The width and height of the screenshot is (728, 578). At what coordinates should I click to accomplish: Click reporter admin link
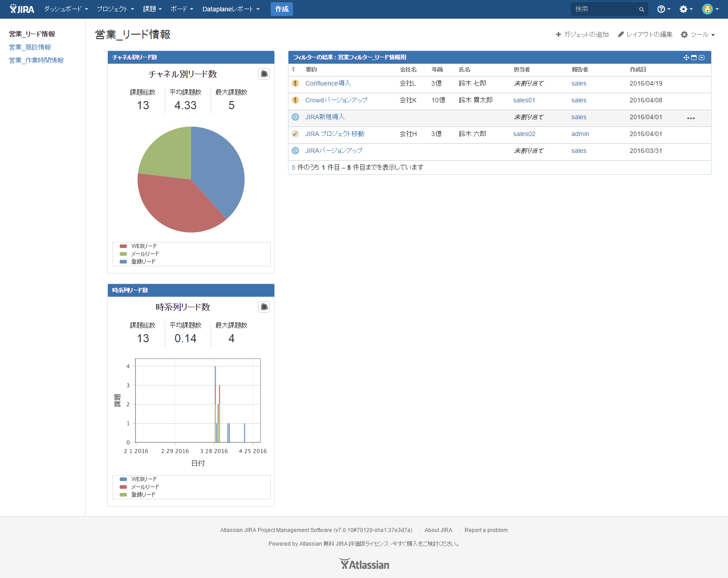click(580, 134)
